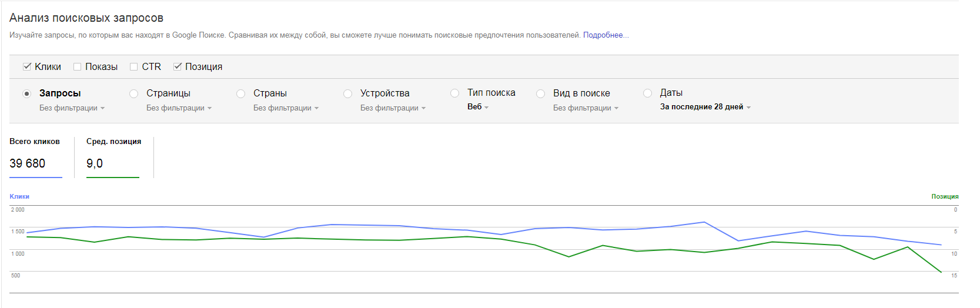Image resolution: width=980 pixels, height=308 pixels.
Task: Select the Страны radio option
Action: [241, 93]
